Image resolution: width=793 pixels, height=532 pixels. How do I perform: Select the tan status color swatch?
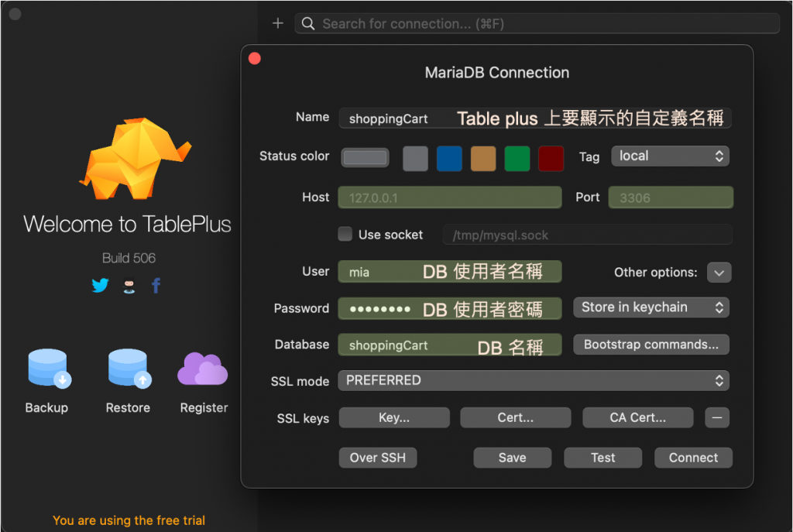[483, 158]
